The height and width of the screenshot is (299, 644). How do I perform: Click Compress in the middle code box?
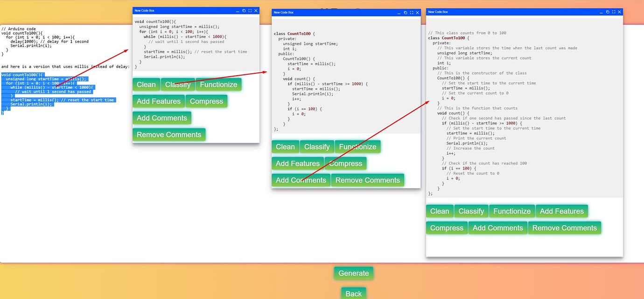coord(346,164)
